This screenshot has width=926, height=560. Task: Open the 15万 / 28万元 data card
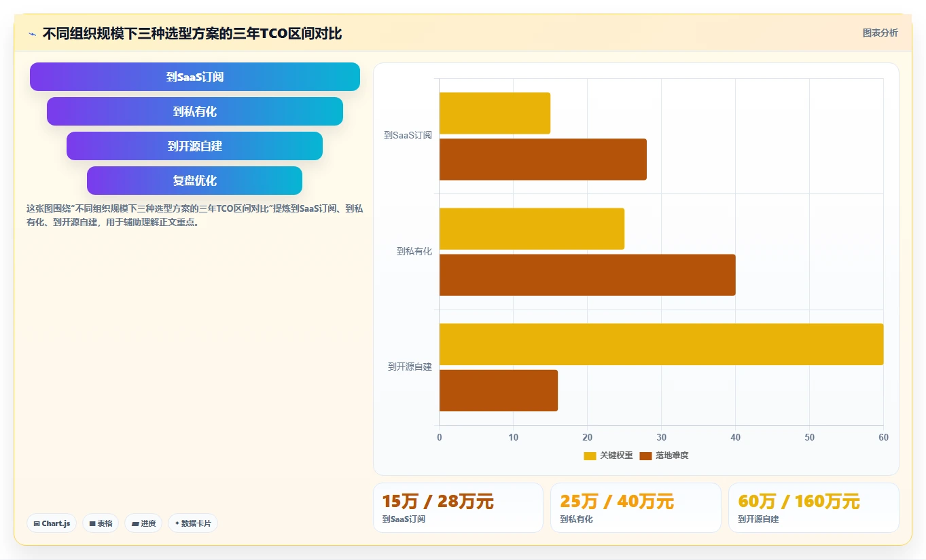coord(458,508)
